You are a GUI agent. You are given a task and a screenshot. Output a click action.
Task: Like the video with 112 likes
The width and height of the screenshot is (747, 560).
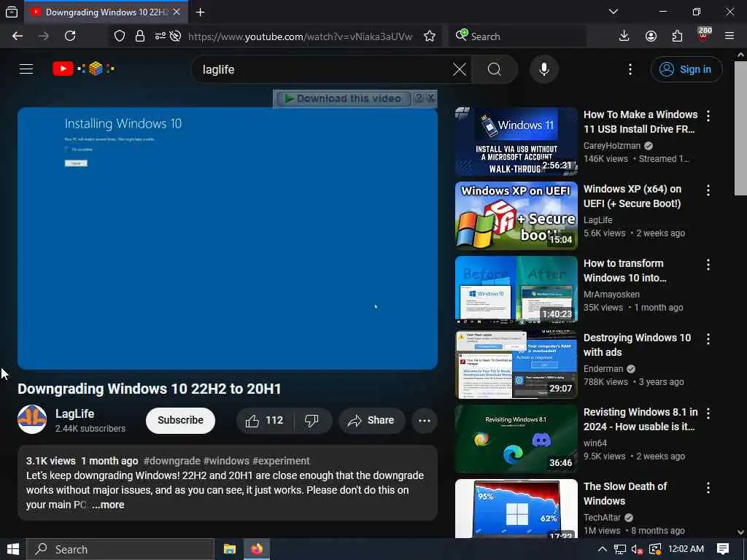[264, 421]
